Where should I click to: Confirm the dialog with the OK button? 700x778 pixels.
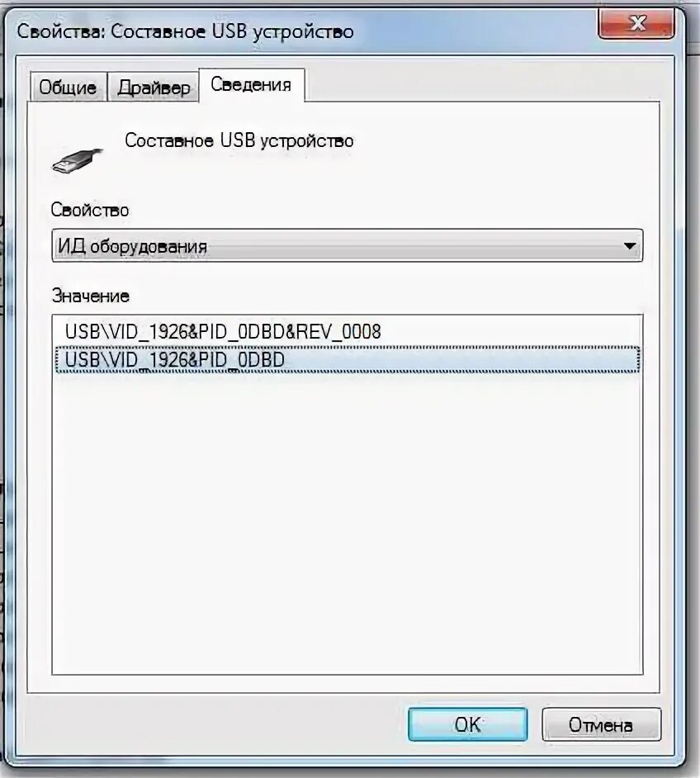(x=467, y=724)
